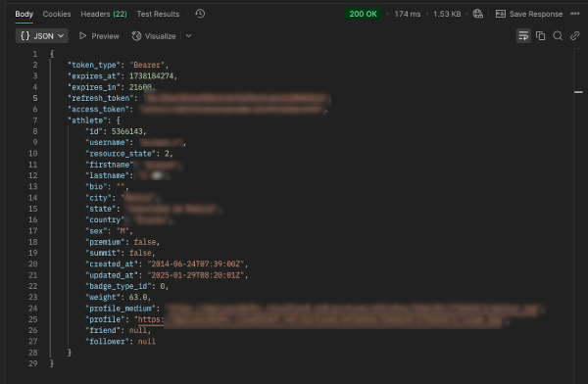Select the "Bearer" value
Image resolution: width=588 pixels, height=384 pixels.
pos(147,65)
